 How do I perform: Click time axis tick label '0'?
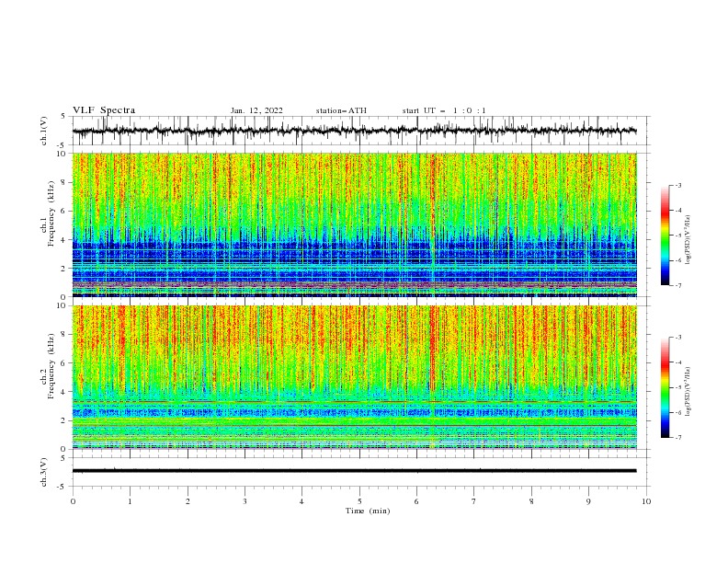point(73,501)
